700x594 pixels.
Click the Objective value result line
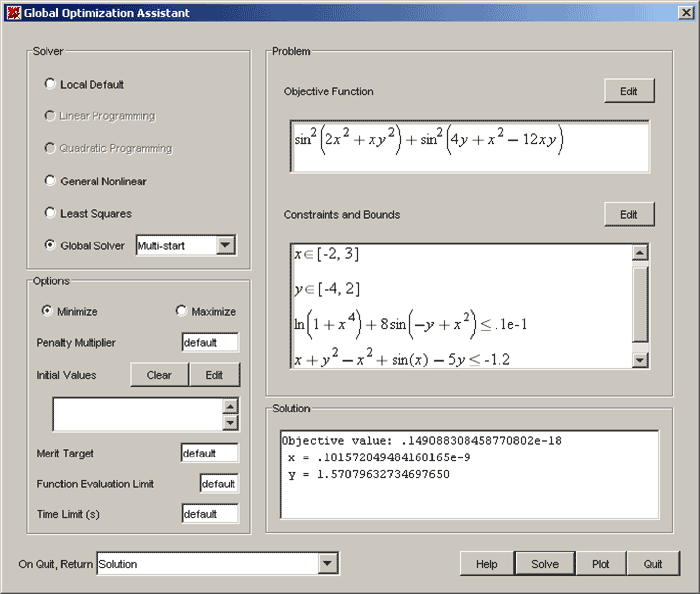click(421, 441)
